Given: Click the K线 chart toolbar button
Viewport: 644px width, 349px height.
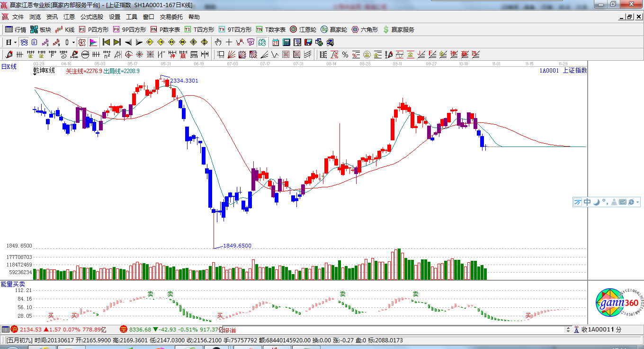Looking at the screenshot, I should click(65, 29).
